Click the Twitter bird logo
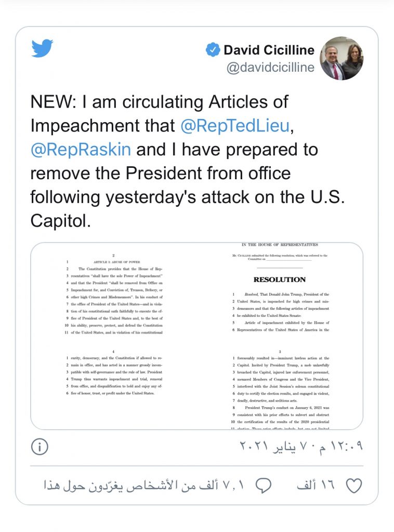 [x=43, y=48]
